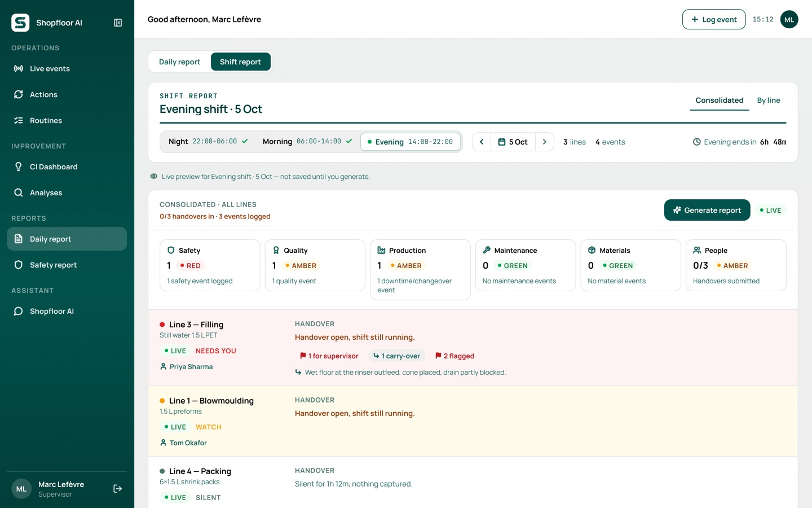This screenshot has width=812, height=508.
Task: Click the people icon on the People card
Action: tap(697, 250)
